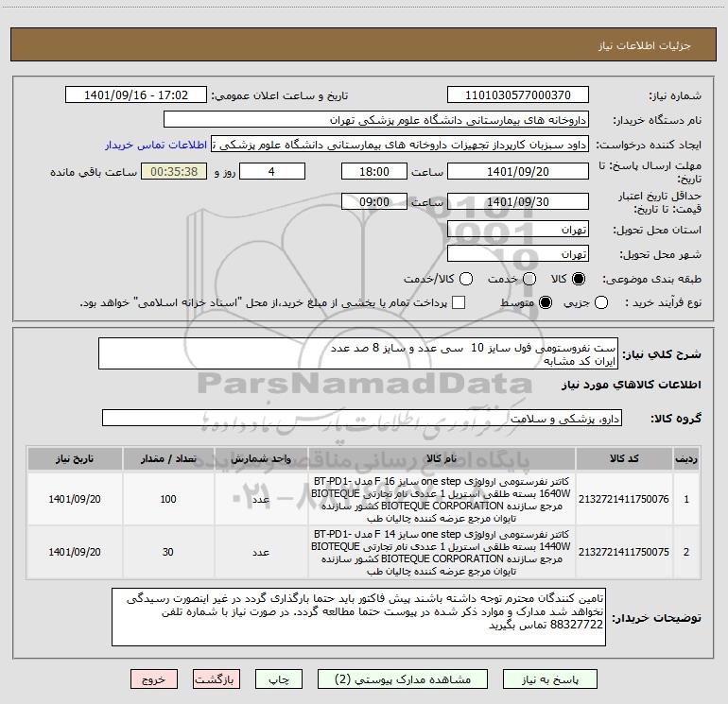Image resolution: width=728 pixels, height=704 pixels.
Task: Click the days remaining field showing 4
Action: pos(272,171)
